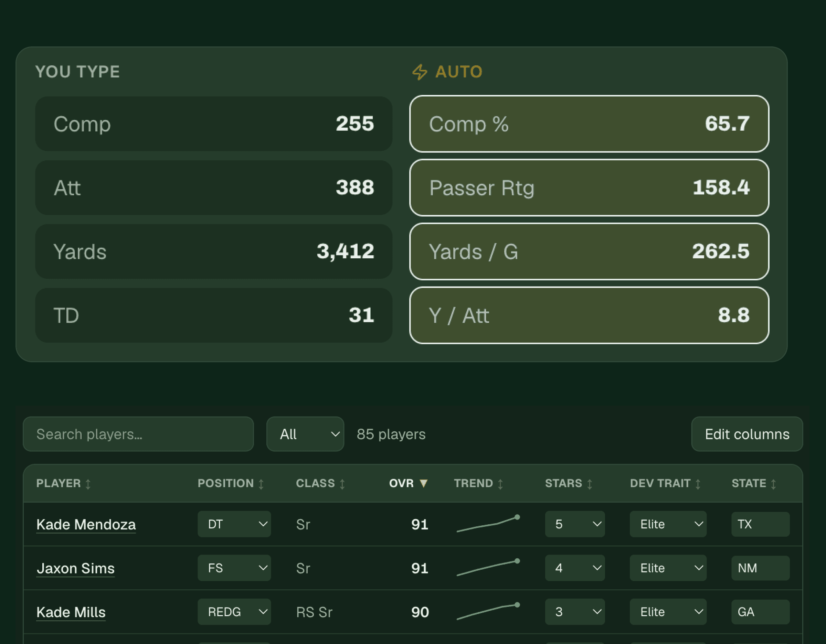Viewport: 826px width, 644px height.
Task: Click Kade Mills' OVR value 90
Action: 420,612
